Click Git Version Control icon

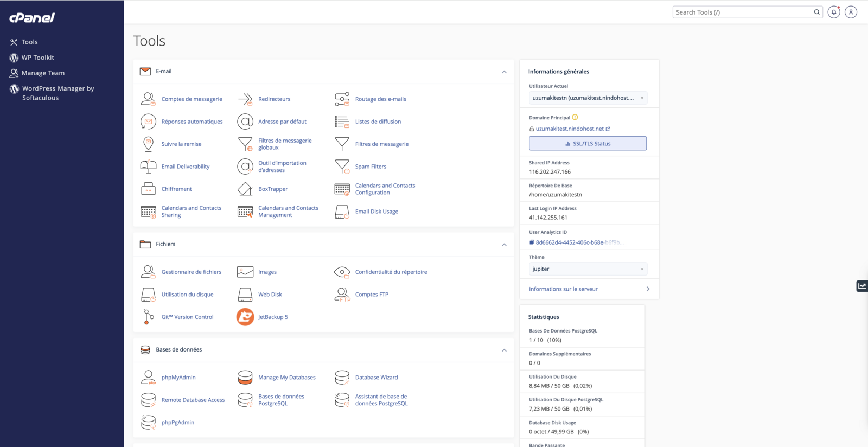pyautogui.click(x=148, y=317)
